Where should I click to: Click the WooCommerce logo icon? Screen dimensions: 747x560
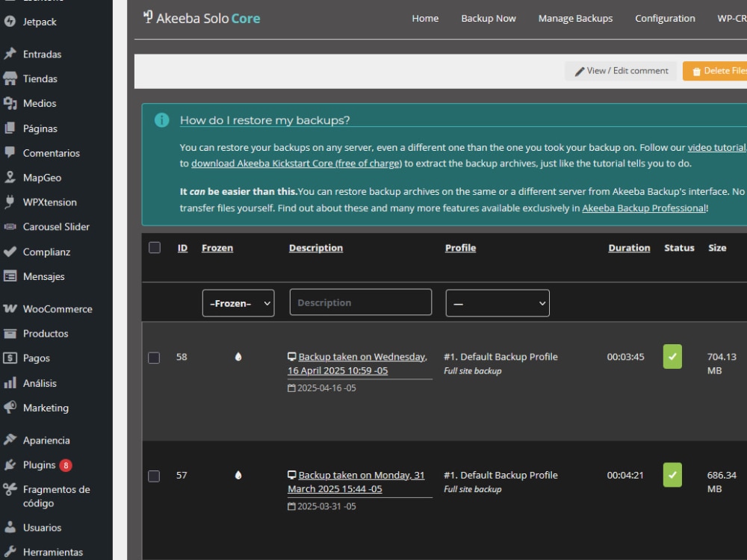pyautogui.click(x=10, y=308)
